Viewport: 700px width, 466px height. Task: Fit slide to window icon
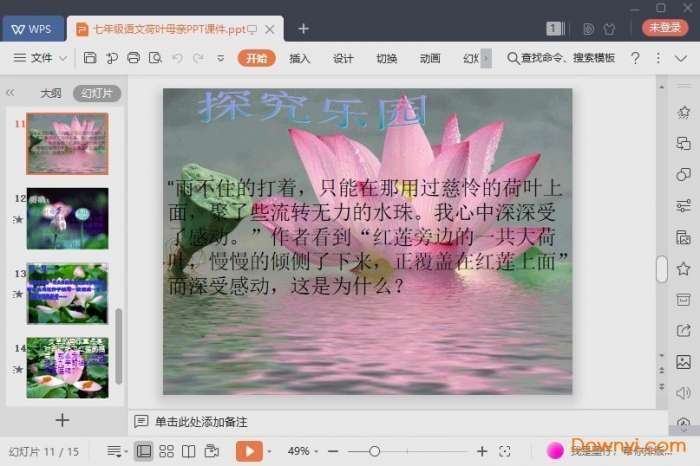[505, 452]
